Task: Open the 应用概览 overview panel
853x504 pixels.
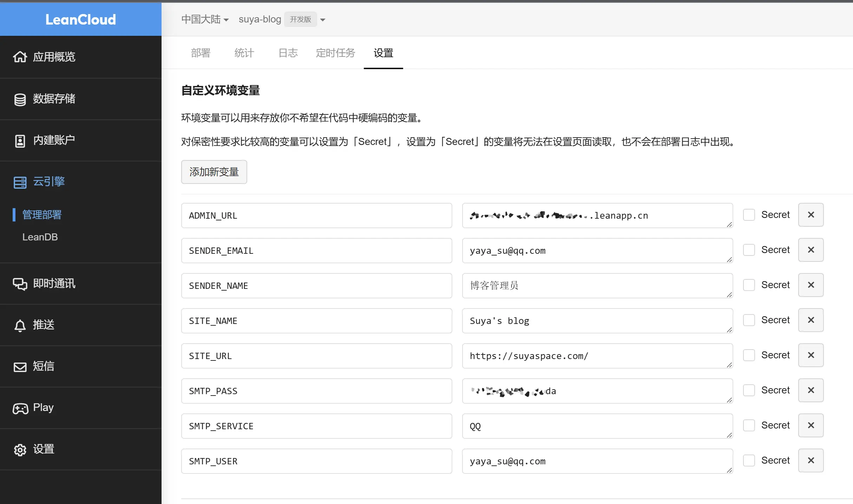Action: pyautogui.click(x=54, y=57)
